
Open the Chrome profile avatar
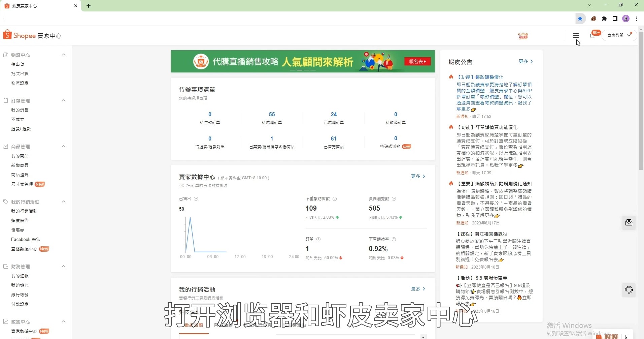[626, 19]
